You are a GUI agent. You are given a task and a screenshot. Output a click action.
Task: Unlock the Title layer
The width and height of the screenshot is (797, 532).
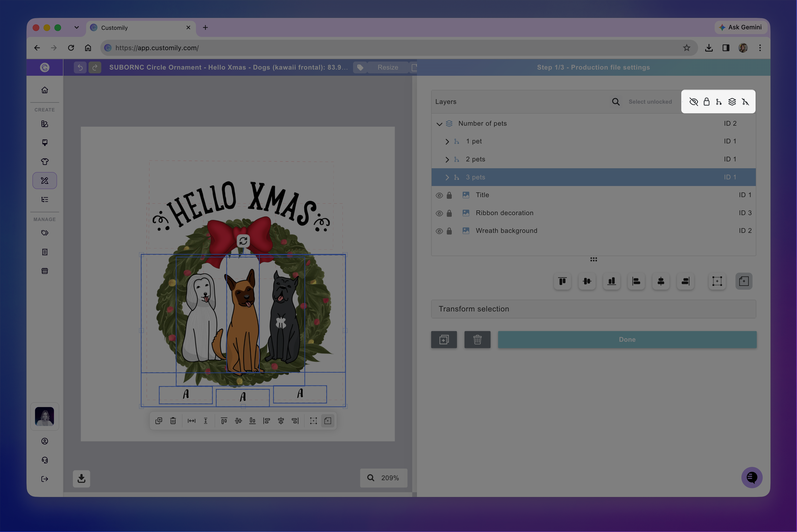(x=449, y=195)
